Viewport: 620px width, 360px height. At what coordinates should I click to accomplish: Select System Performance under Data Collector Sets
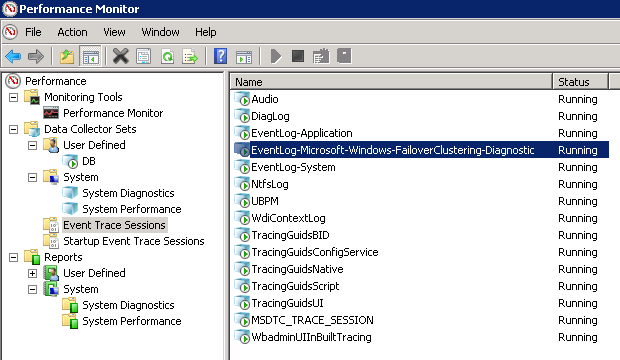pyautogui.click(x=132, y=209)
